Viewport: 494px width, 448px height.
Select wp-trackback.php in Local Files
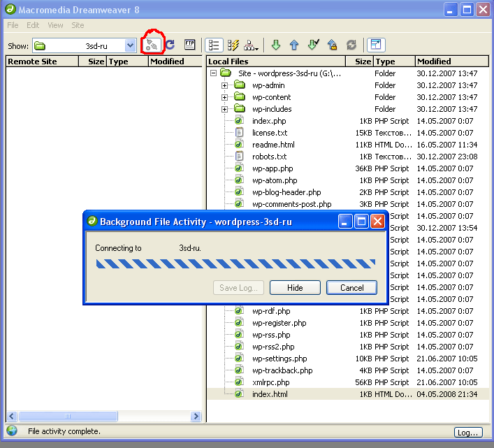[x=282, y=370]
